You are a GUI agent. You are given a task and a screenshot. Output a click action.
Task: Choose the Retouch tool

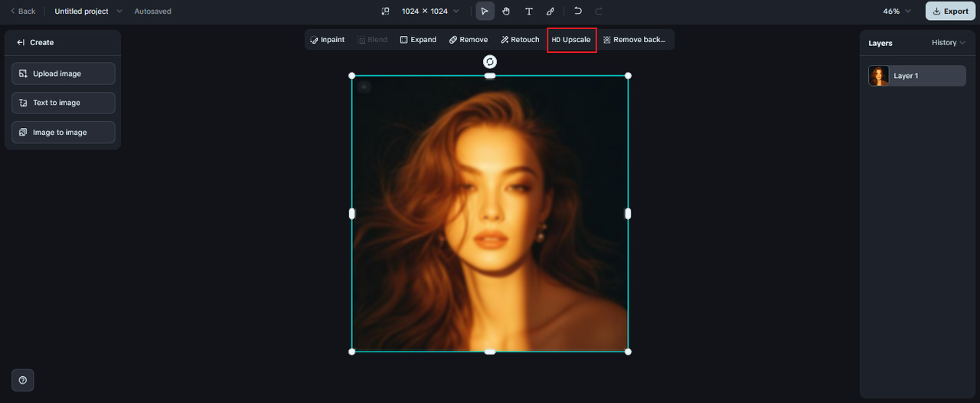click(x=520, y=40)
